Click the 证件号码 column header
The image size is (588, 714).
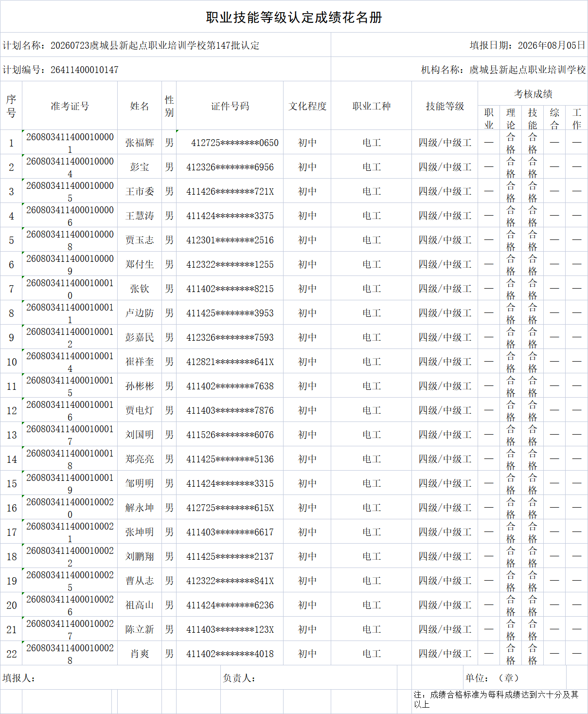[230, 106]
